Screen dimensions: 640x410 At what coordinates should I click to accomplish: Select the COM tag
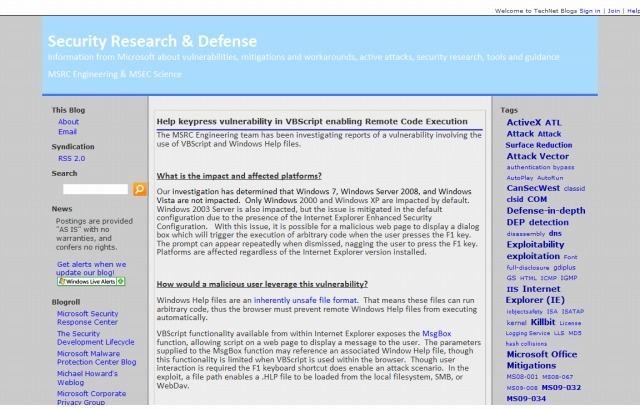point(537,199)
